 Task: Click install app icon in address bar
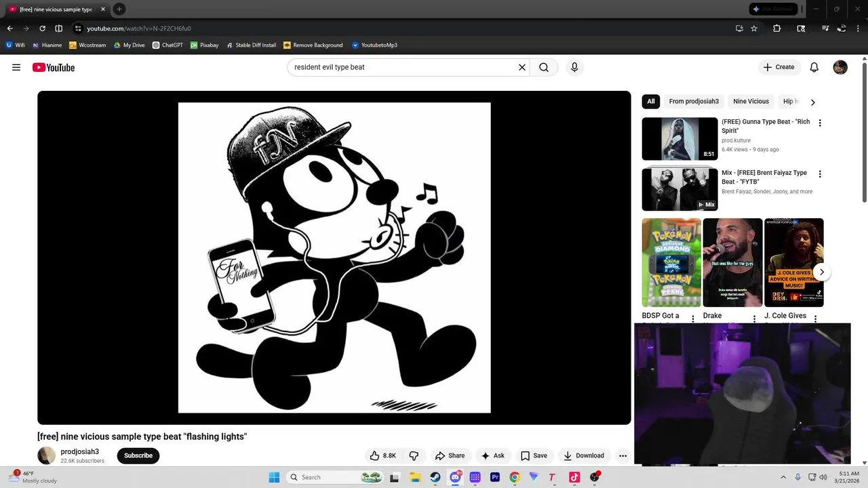pos(739,28)
